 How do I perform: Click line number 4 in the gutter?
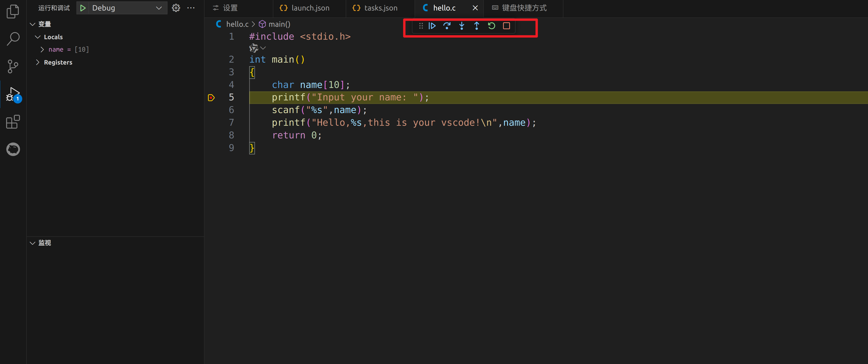point(231,85)
